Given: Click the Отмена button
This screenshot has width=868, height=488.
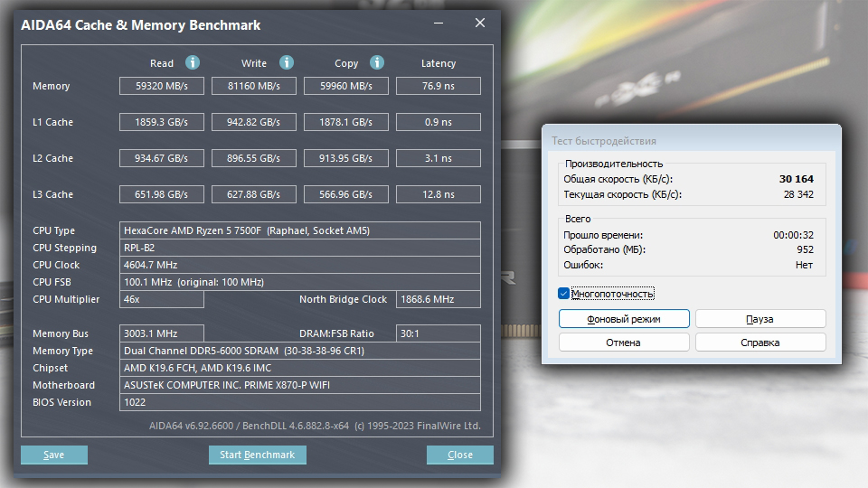Looking at the screenshot, I should click(624, 342).
